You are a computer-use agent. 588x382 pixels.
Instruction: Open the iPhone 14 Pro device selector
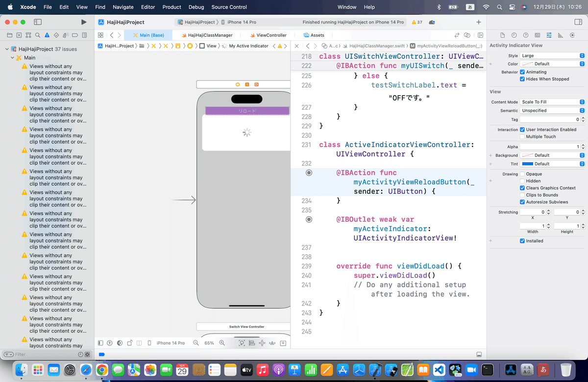click(x=239, y=22)
